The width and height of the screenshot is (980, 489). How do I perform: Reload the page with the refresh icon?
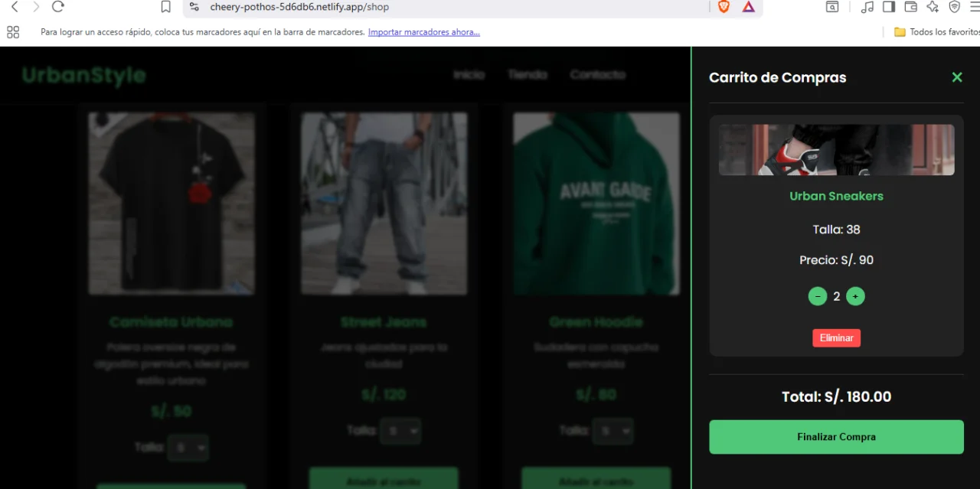pyautogui.click(x=57, y=7)
